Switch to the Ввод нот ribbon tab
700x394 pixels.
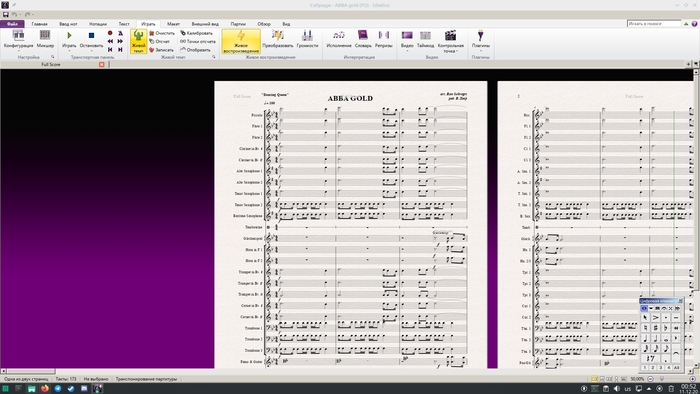coord(68,24)
